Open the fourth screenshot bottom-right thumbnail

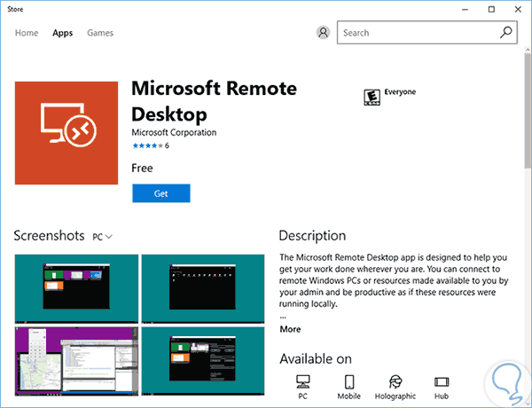point(203,361)
